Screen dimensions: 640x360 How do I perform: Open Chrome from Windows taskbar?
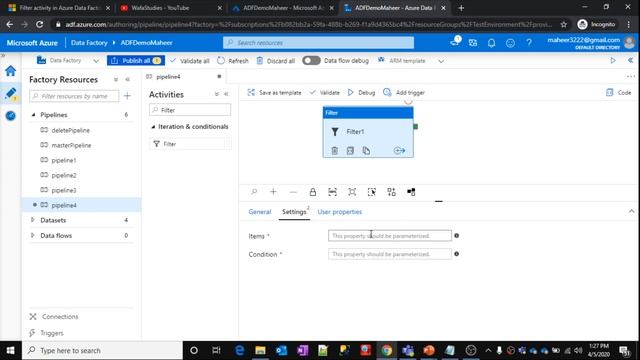[x=386, y=350]
